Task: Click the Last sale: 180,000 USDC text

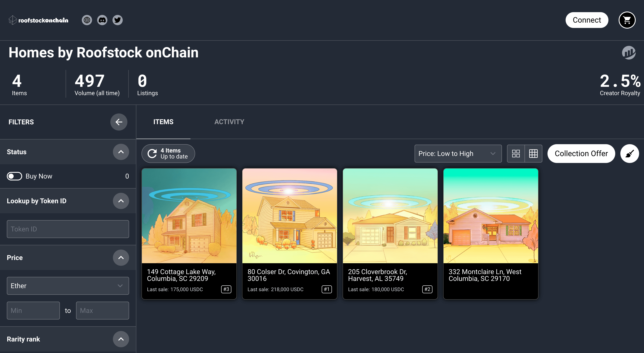Action: [x=376, y=289]
